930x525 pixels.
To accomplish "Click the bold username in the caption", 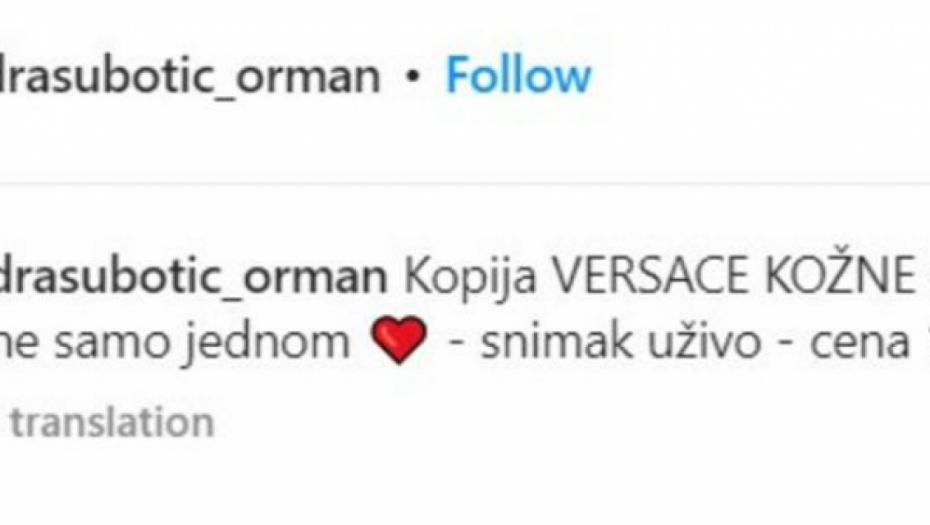I will (193, 277).
